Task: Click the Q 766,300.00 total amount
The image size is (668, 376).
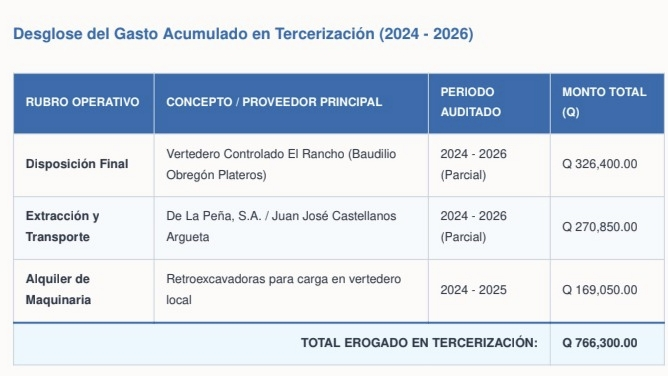Action: 600,343
